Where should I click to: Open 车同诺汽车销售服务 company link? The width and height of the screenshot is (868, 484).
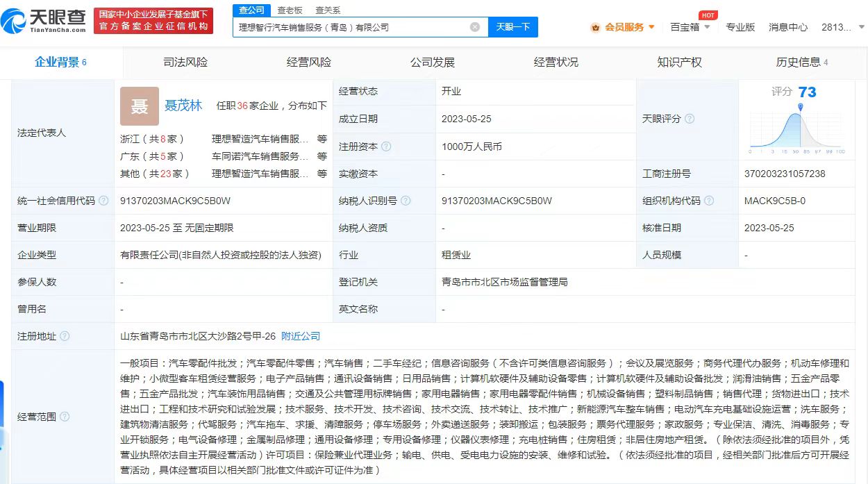pos(260,156)
